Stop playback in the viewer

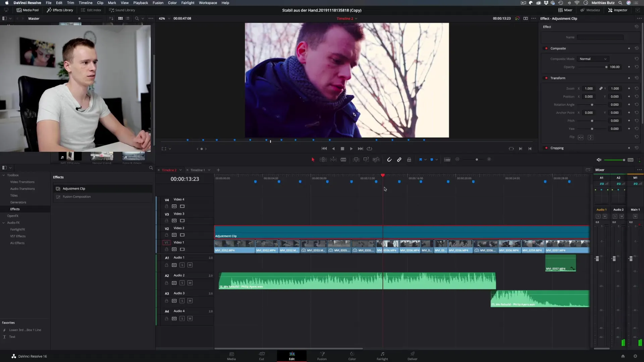pos(342,148)
